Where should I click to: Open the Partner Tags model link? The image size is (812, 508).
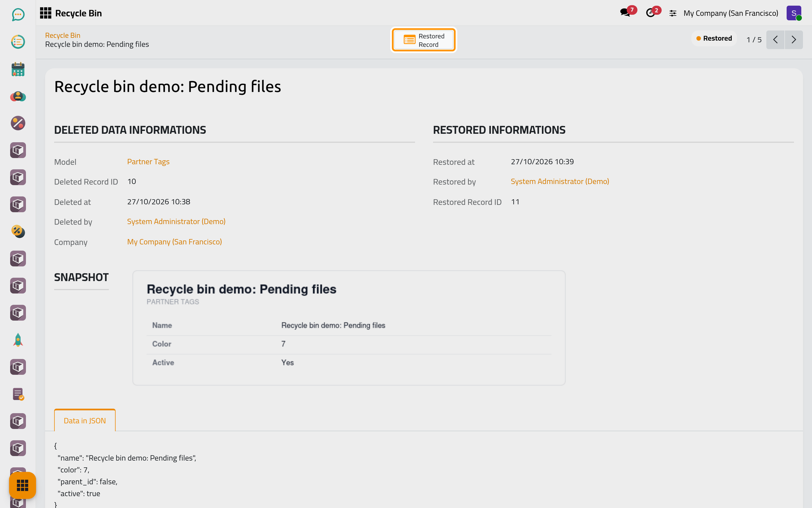148,162
